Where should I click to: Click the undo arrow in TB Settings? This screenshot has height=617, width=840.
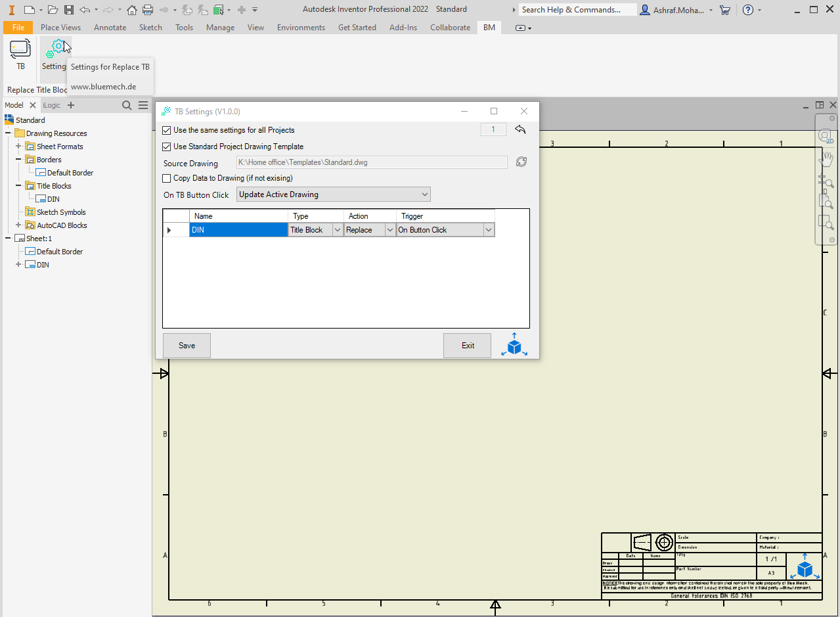[x=520, y=129]
